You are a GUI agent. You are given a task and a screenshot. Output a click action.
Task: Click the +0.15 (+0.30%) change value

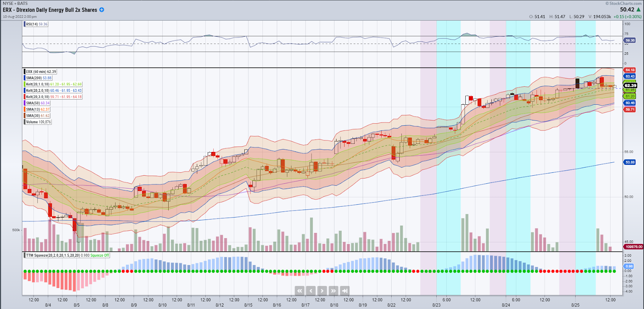627,17
